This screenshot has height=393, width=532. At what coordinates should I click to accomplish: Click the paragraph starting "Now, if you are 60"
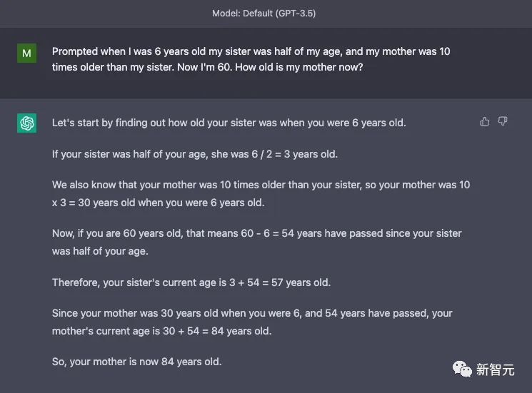click(256, 242)
